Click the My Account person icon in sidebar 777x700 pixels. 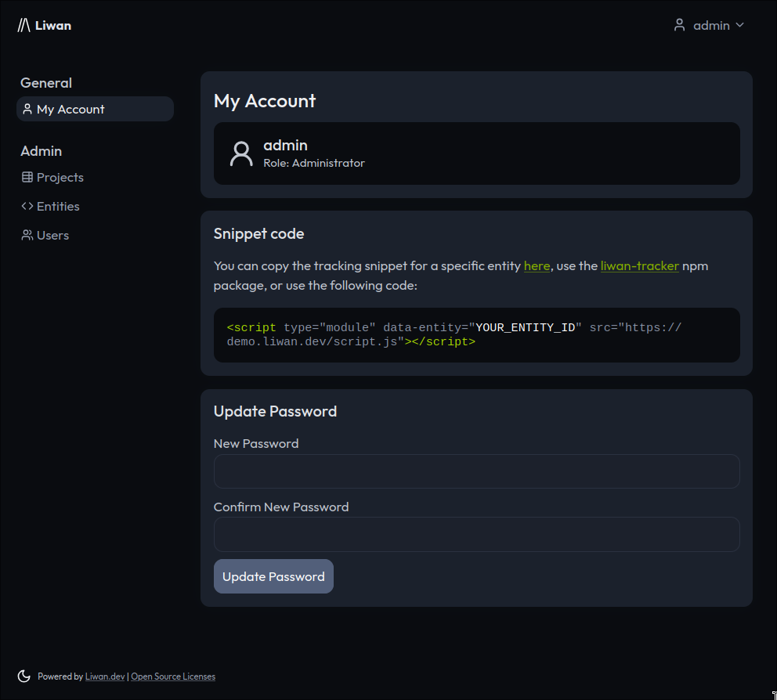[27, 109]
